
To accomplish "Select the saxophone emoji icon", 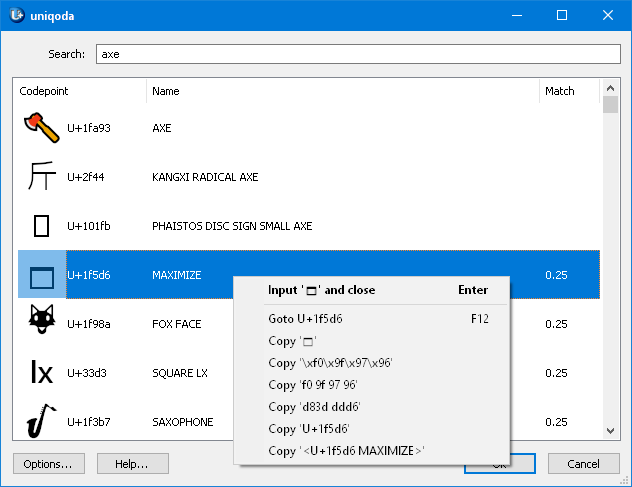I will click(41, 422).
